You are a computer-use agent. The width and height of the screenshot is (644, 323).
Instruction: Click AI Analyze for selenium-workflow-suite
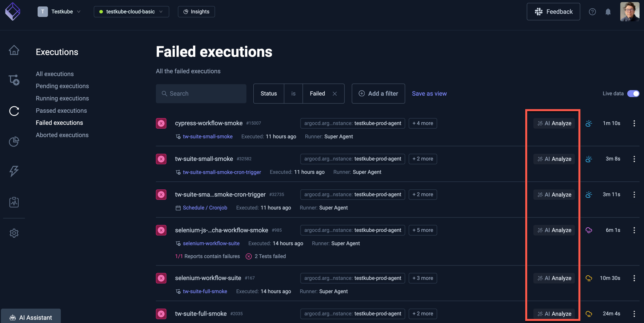[x=554, y=278]
